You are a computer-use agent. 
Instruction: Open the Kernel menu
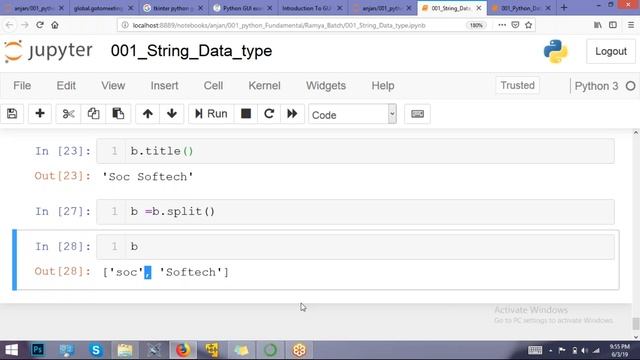coord(264,86)
